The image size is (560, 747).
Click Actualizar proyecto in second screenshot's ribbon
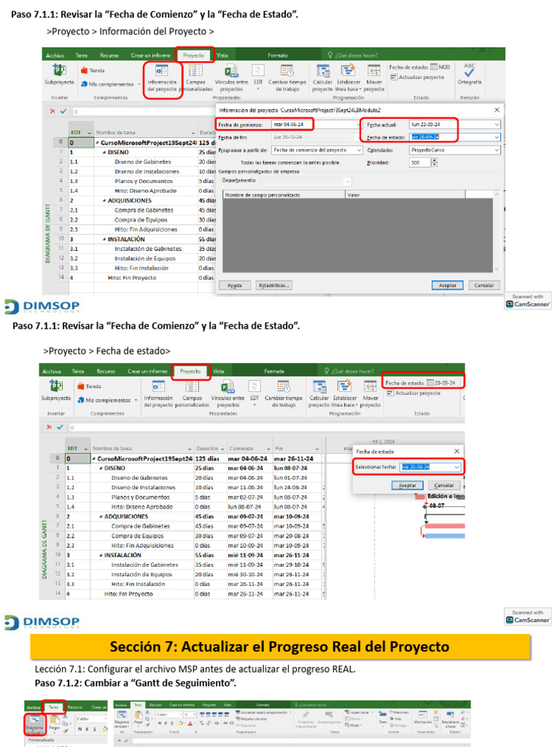click(414, 393)
